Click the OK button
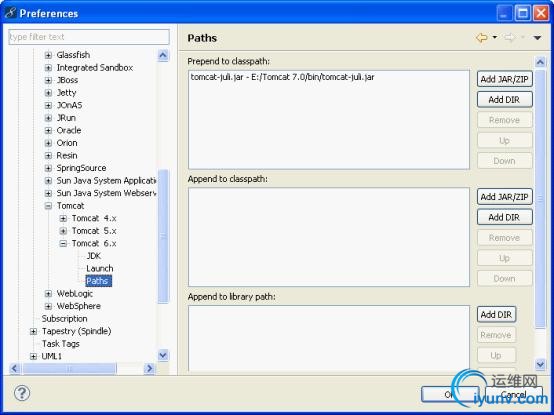The width and height of the screenshot is (554, 415). [x=449, y=394]
